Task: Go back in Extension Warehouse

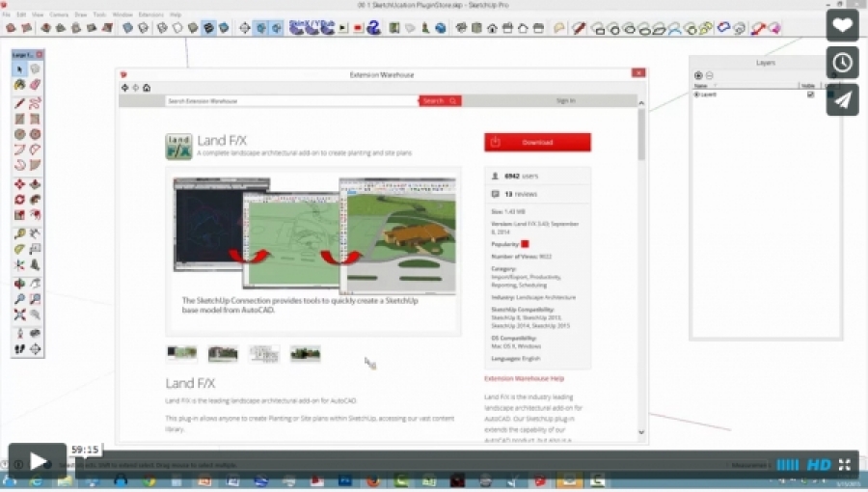Action: coord(125,88)
